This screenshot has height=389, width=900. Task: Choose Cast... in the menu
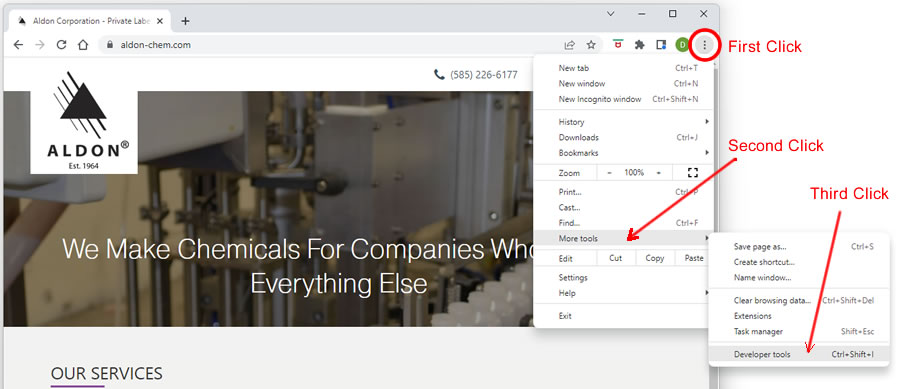623,208
